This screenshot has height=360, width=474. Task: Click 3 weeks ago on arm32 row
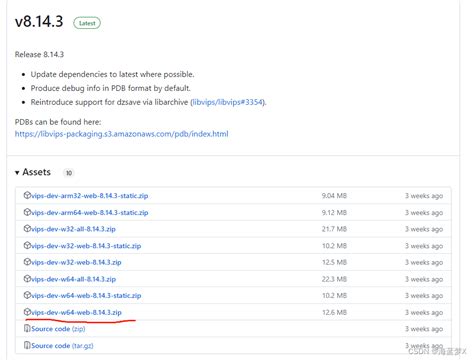click(424, 196)
